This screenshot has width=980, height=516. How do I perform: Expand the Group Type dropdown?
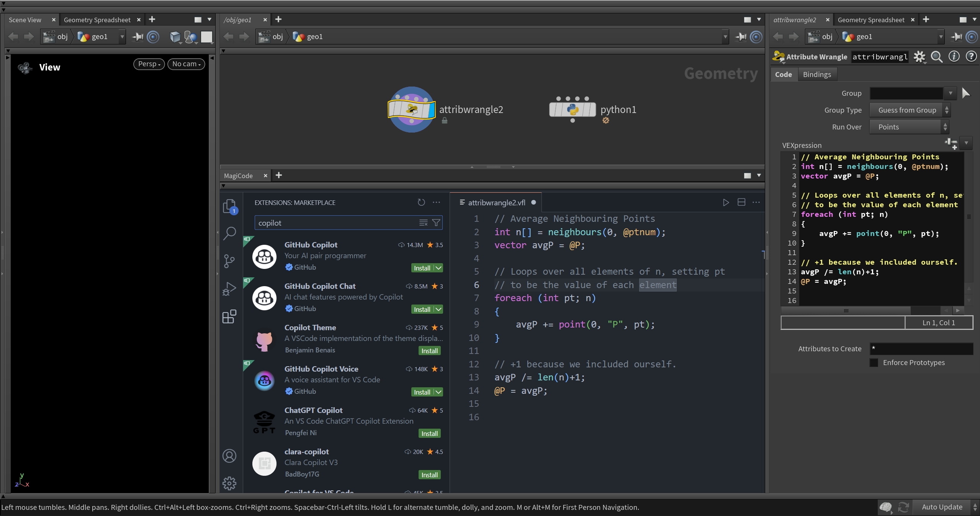pos(910,110)
